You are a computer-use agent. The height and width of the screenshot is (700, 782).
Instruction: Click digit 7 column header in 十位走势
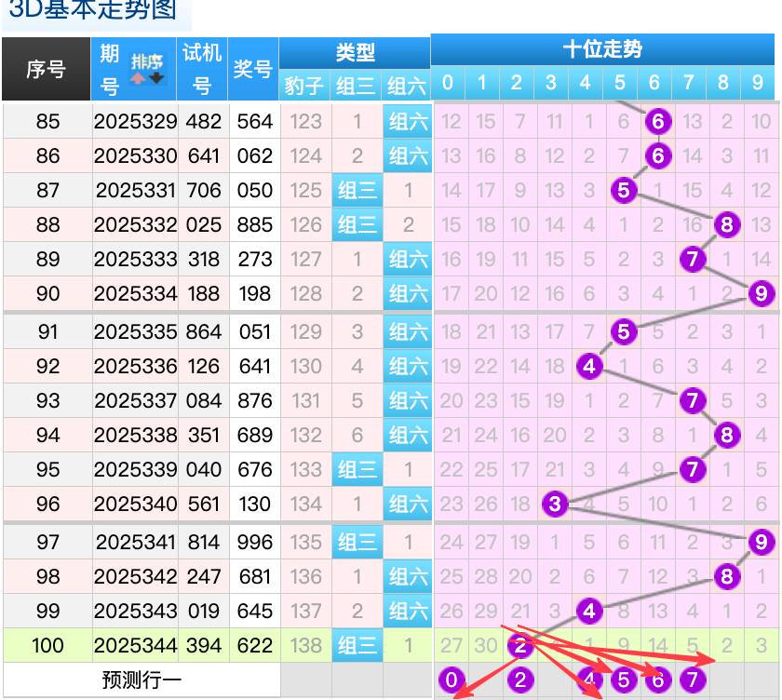coord(689,83)
